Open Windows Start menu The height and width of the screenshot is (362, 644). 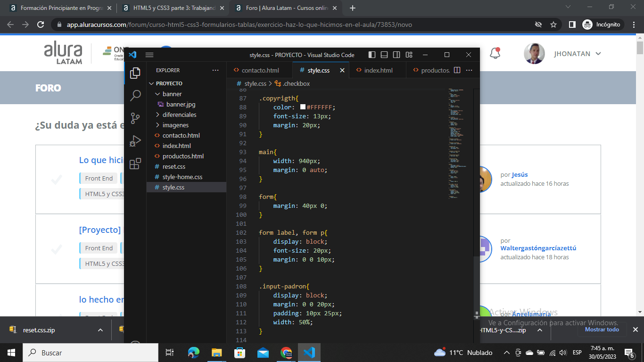[11, 353]
